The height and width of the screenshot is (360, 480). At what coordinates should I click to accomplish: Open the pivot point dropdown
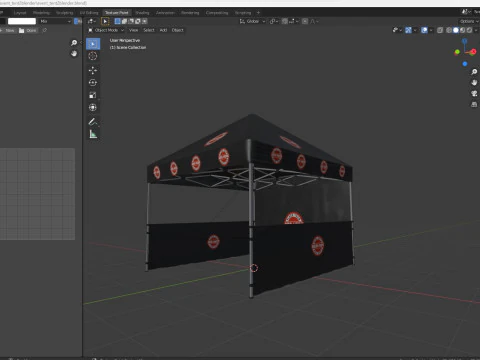click(x=274, y=21)
